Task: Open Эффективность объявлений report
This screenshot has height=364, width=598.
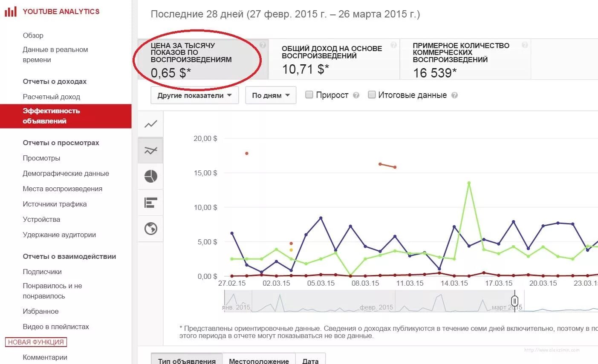Action: 66,116
